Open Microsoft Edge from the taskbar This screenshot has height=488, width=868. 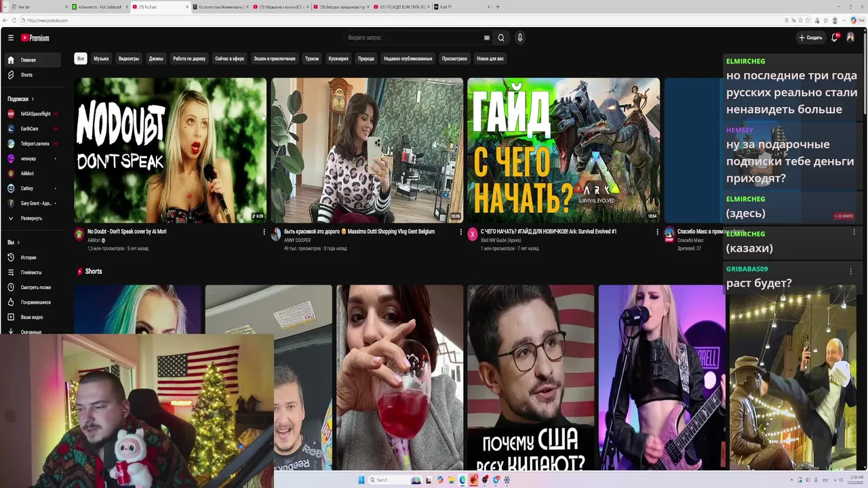click(462, 480)
